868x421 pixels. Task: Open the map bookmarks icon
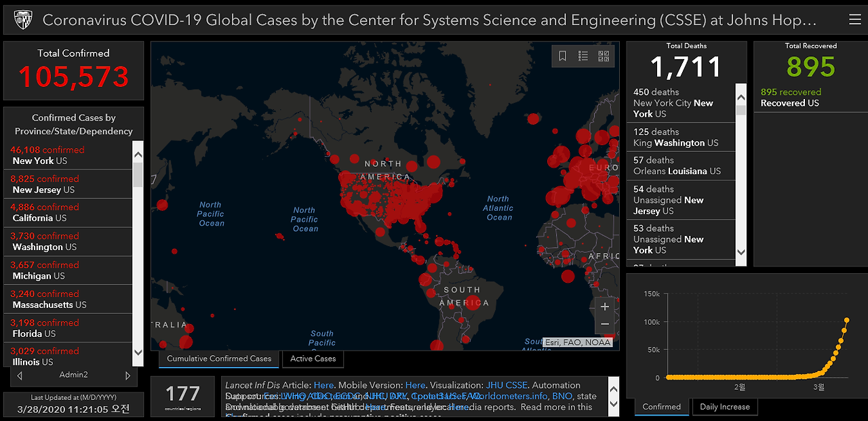(563, 56)
